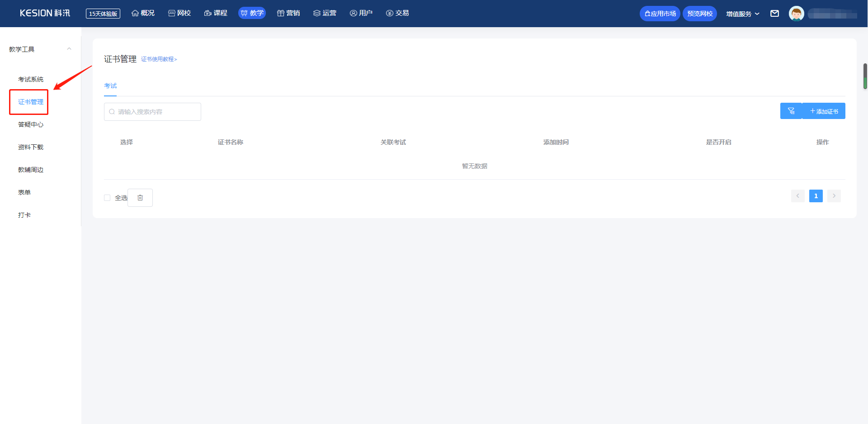Viewport: 868px width, 424px height.
Task: Click the 添加证书 button
Action: click(824, 111)
